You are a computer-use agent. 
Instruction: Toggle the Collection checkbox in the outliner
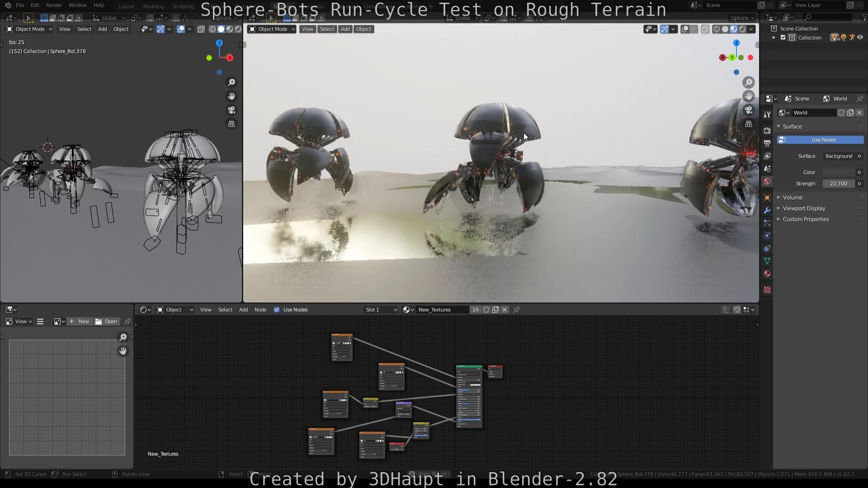[783, 38]
